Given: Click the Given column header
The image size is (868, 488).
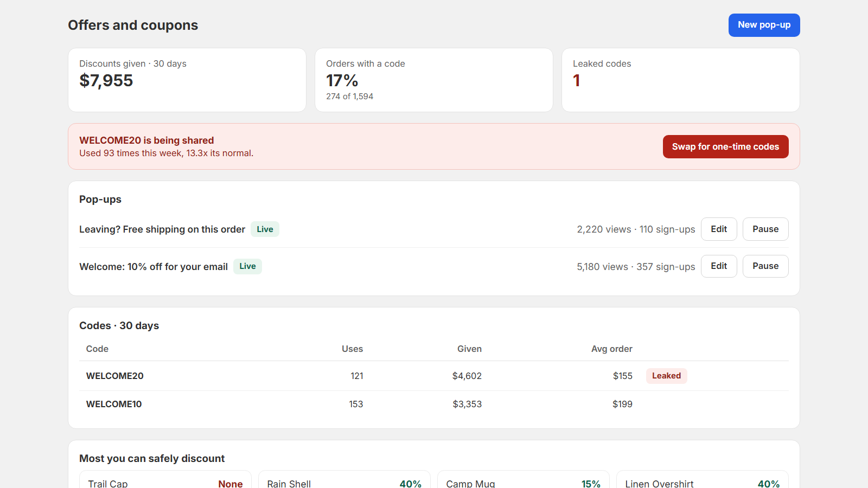Looking at the screenshot, I should 469,349.
